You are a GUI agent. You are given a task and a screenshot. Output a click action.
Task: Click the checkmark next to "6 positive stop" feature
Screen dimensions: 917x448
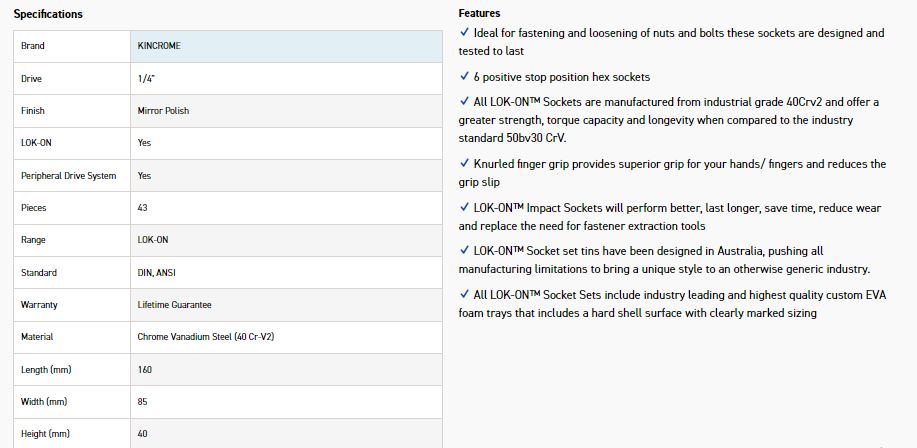[x=464, y=76]
